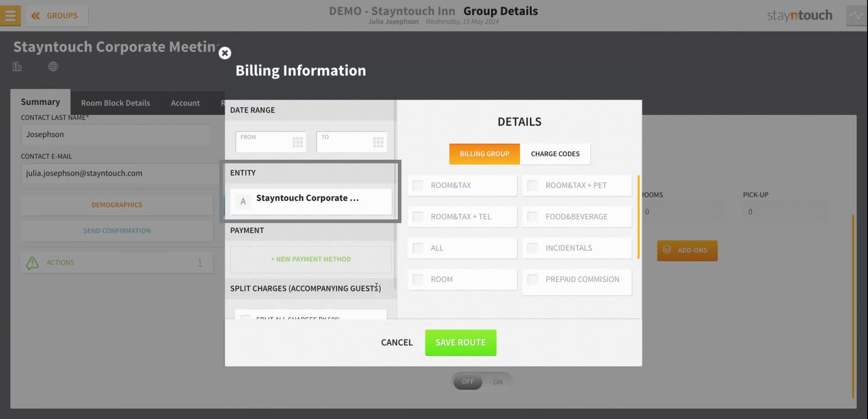This screenshot has width=868, height=419.
Task: Open the Add-ons button
Action: 687,250
